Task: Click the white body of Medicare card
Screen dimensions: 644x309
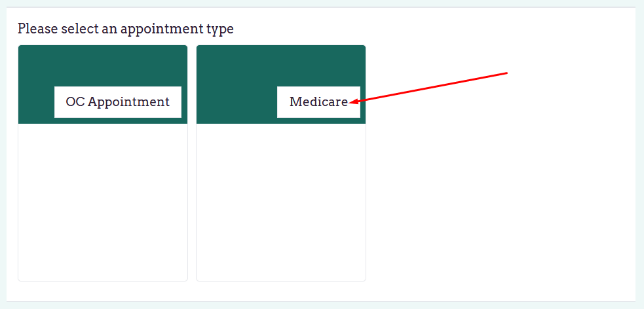Action: pos(281,202)
